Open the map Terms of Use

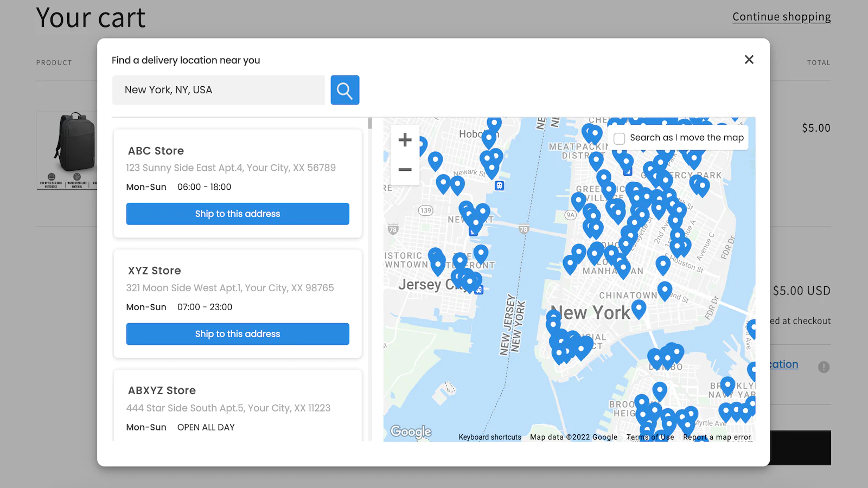pos(650,437)
